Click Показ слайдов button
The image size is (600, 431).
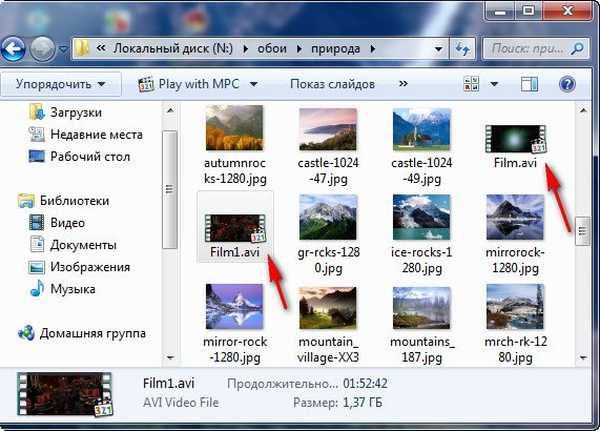tap(332, 84)
